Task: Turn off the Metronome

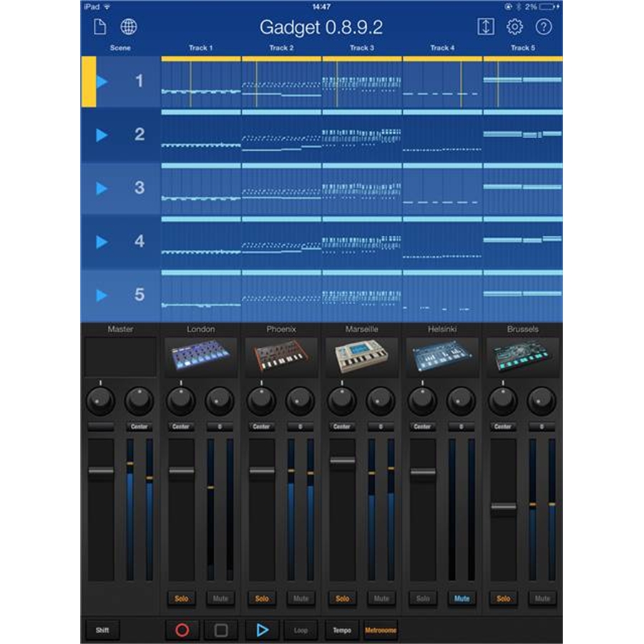Action: tap(381, 630)
